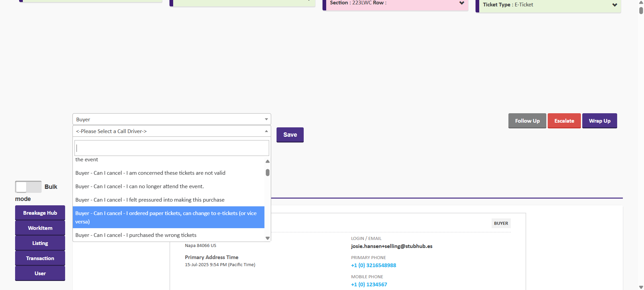Toggle the Bulk mode switch
644x290 pixels.
(28, 187)
